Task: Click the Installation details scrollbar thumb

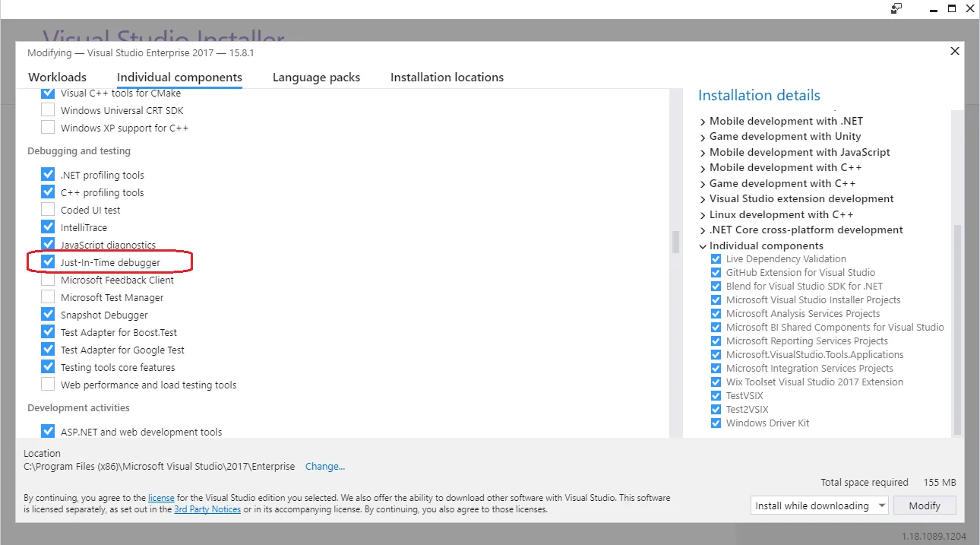Action: click(957, 329)
